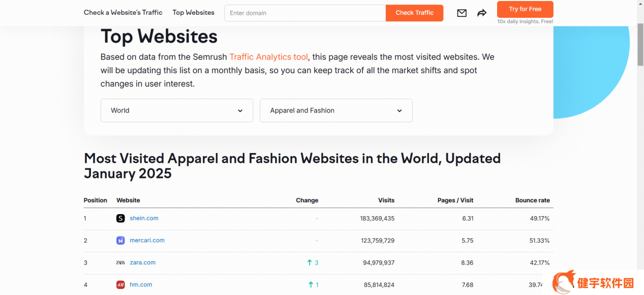Click the Try for Free button
The image size is (644, 295).
coord(525,9)
